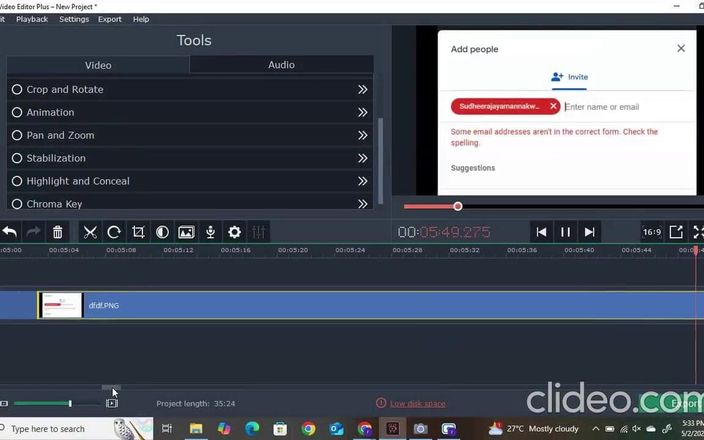Expand Highlight and Conceal chevrons
Viewport: 704px width, 440px height.
pyautogui.click(x=363, y=181)
